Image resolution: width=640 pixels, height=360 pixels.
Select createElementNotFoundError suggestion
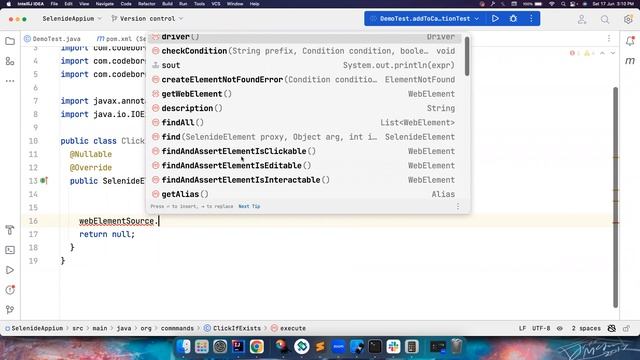coord(304,80)
